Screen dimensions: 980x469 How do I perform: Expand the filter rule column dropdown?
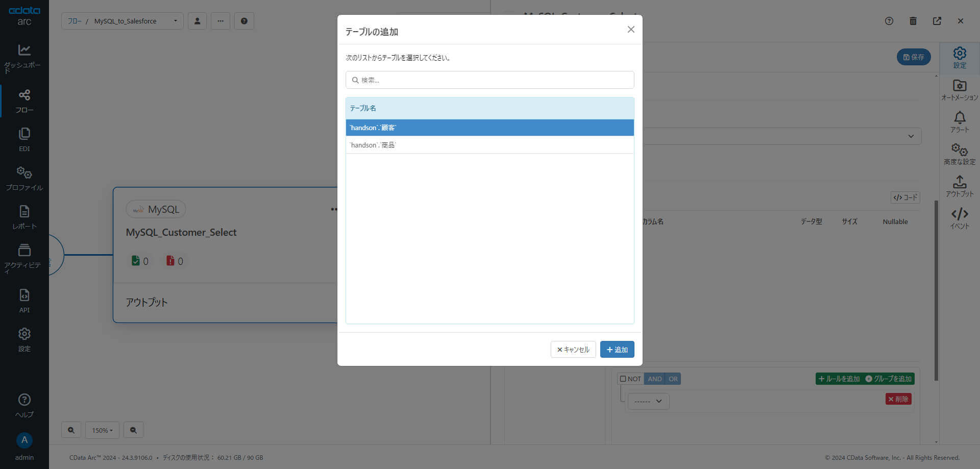point(648,401)
